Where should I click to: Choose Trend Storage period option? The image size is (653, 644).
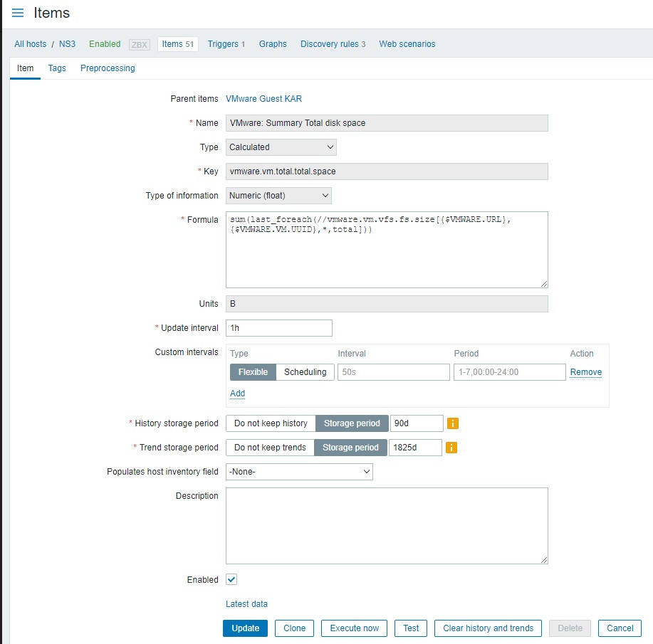350,448
